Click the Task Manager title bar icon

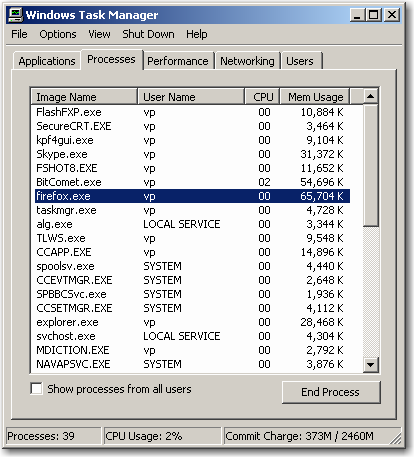click(15, 15)
